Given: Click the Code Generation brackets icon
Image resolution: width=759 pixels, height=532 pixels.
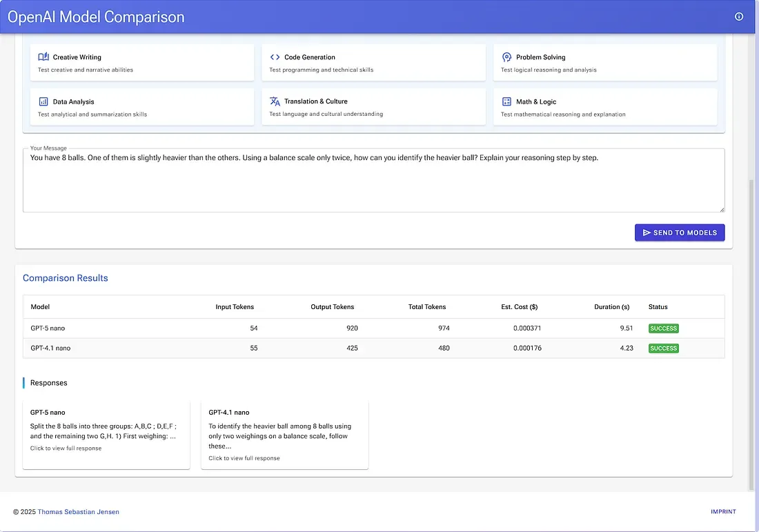Looking at the screenshot, I should point(275,57).
